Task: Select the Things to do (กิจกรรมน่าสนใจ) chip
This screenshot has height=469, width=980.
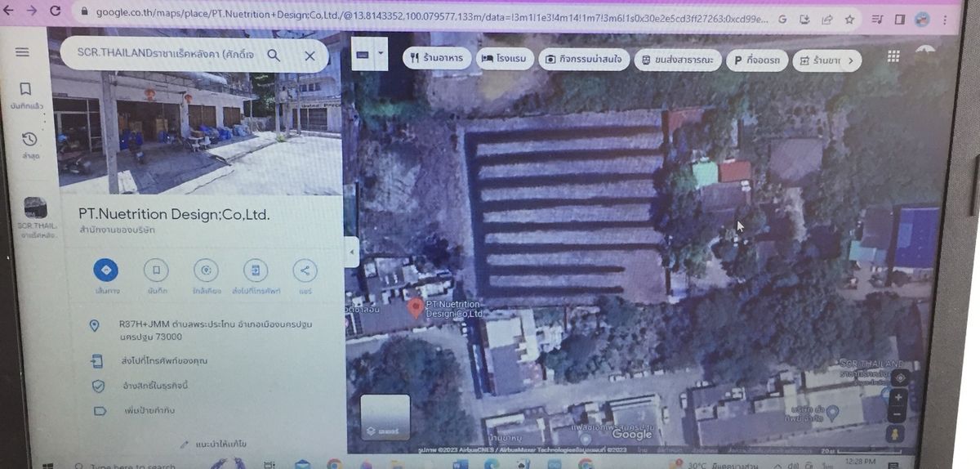Action: (584, 60)
